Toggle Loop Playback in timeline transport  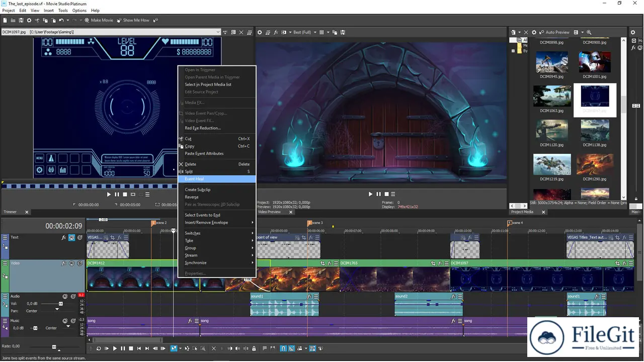tap(99, 348)
